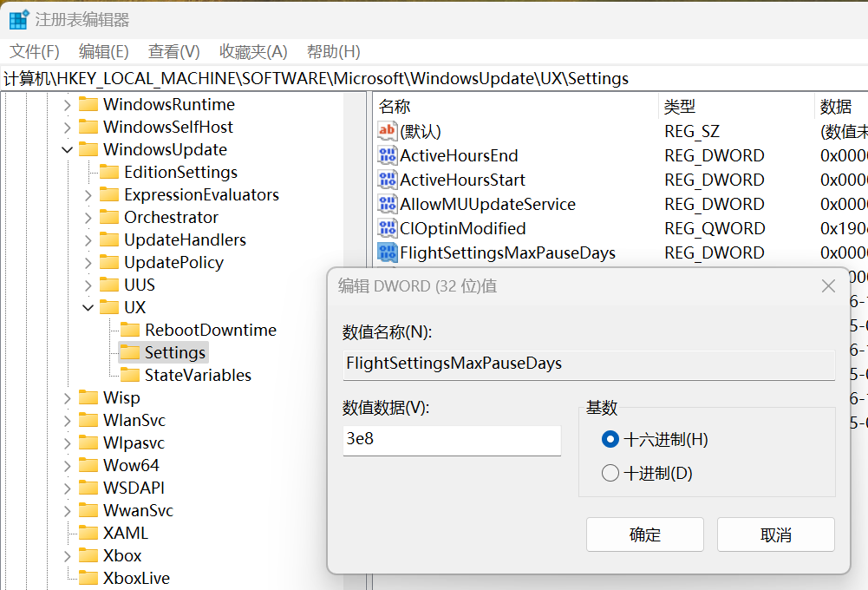Viewport: 868px width, 590px height.
Task: Open the 文件(F) menu
Action: coord(35,52)
